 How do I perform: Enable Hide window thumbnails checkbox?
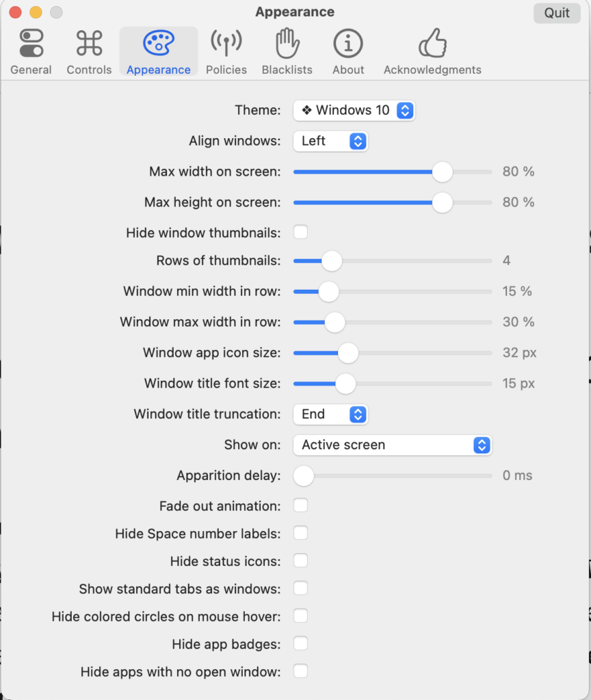(300, 232)
